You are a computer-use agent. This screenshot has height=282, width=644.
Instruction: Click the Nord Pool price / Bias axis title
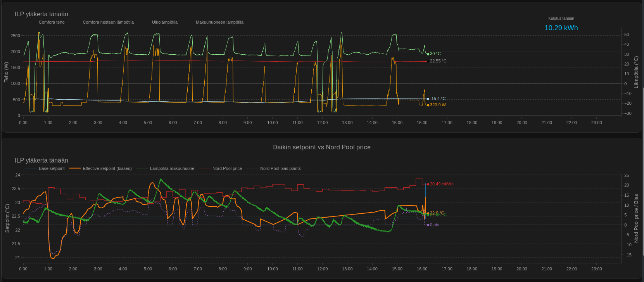click(636, 219)
